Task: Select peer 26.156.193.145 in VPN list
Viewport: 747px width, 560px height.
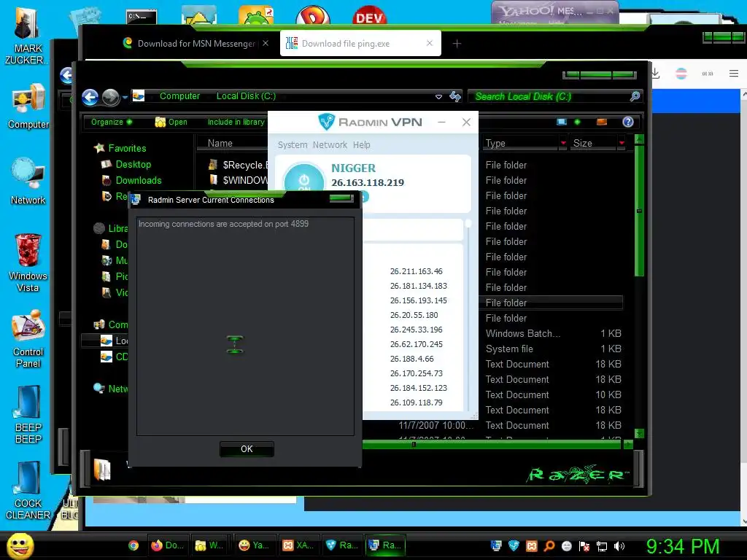Action: coord(418,300)
